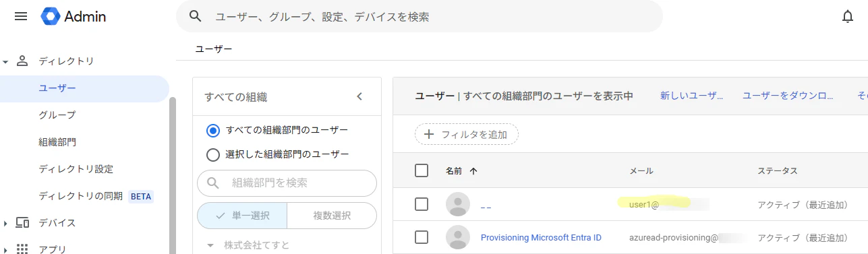
Task: Tick the checkbox for user1 row
Action: 422,204
